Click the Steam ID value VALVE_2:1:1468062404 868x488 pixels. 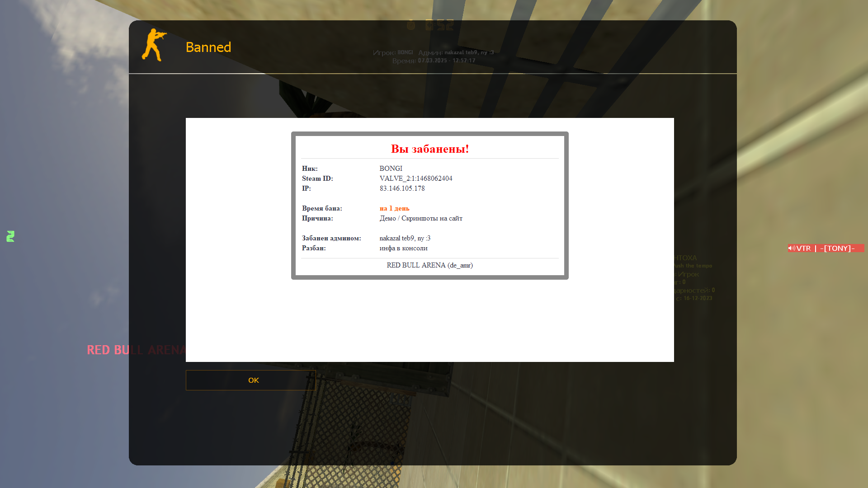coord(416,178)
